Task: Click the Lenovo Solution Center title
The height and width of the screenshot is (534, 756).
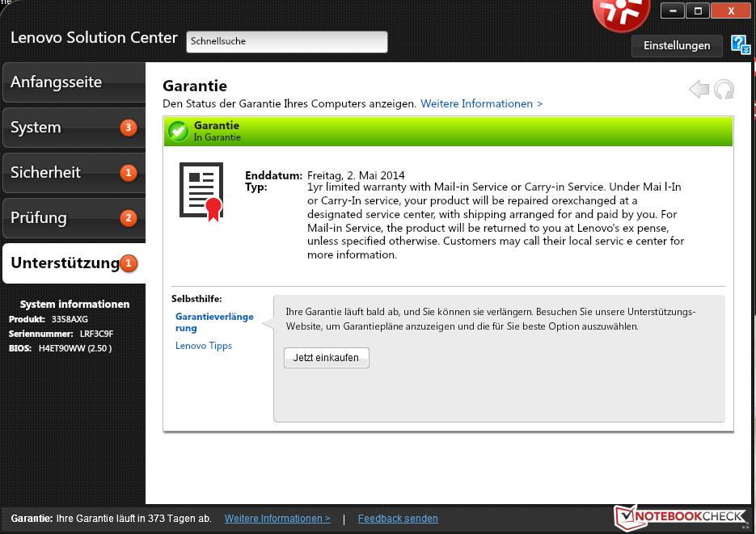Action: tap(94, 37)
